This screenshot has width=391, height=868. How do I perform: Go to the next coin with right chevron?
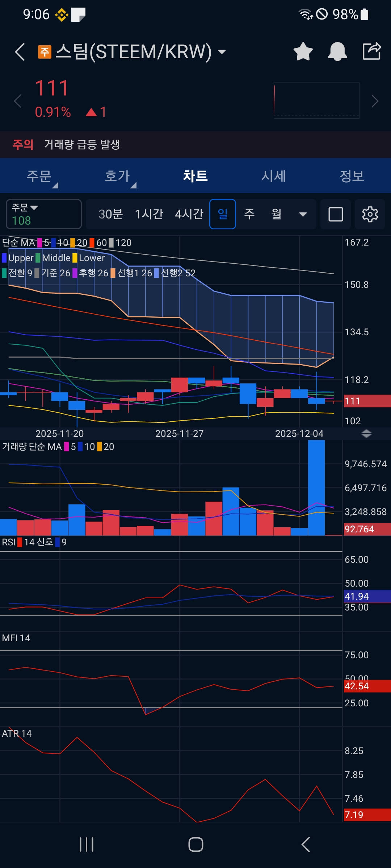[x=375, y=101]
